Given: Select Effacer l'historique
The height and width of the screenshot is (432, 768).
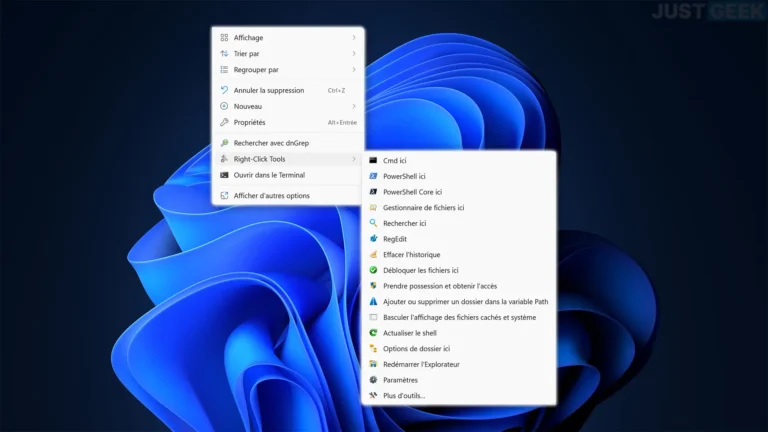Looking at the screenshot, I should 459,254.
